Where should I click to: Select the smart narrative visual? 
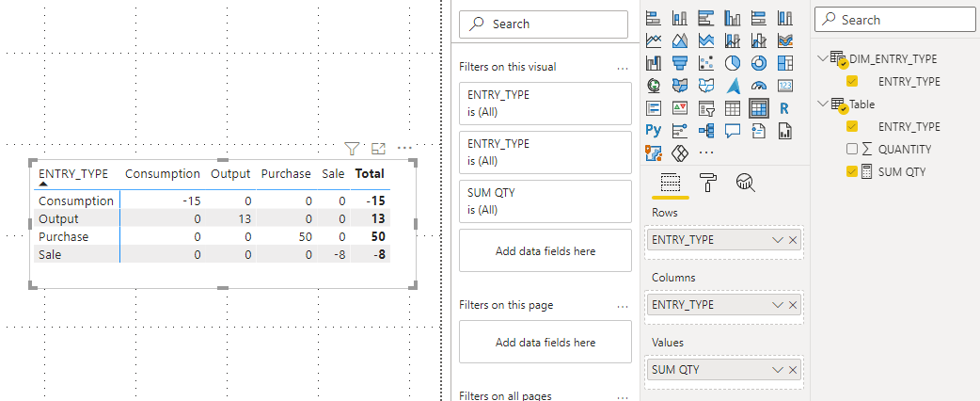759,130
